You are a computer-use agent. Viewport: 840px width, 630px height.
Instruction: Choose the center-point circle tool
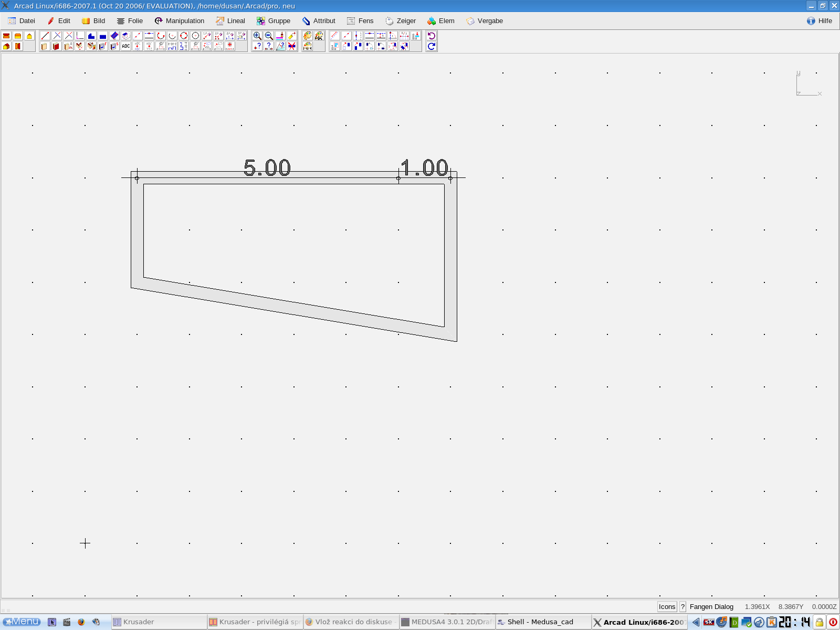pyautogui.click(x=195, y=36)
